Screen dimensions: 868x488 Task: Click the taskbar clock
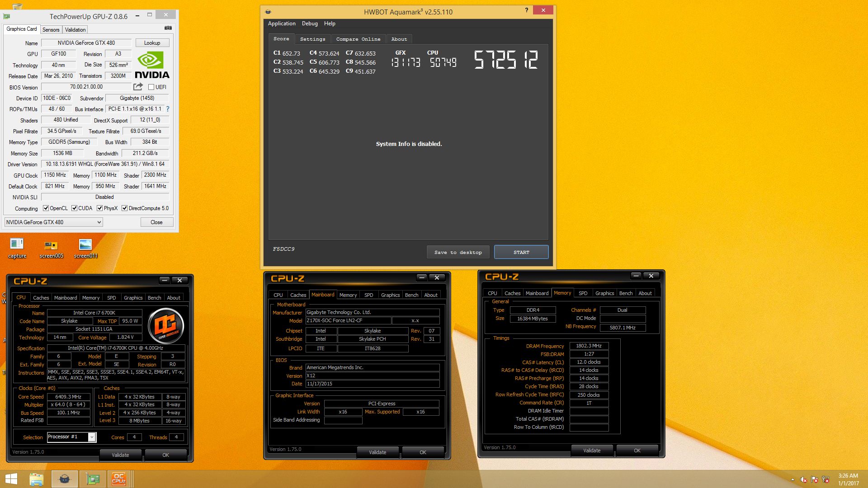click(848, 479)
